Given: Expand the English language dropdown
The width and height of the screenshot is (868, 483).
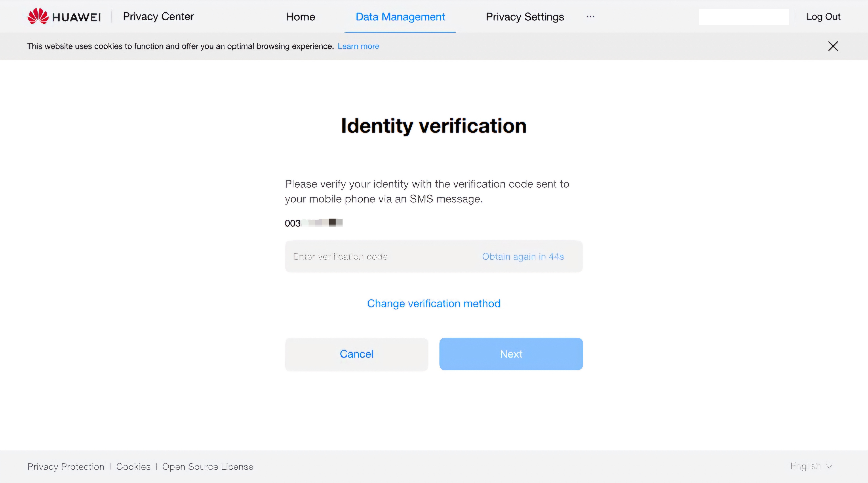Looking at the screenshot, I should [x=811, y=466].
